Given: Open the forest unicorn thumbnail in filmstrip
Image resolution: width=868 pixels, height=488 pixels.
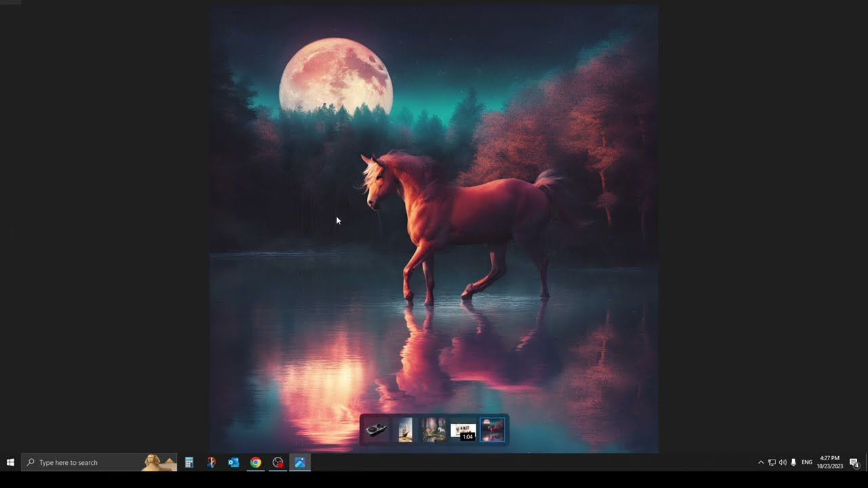Looking at the screenshot, I should 434,430.
